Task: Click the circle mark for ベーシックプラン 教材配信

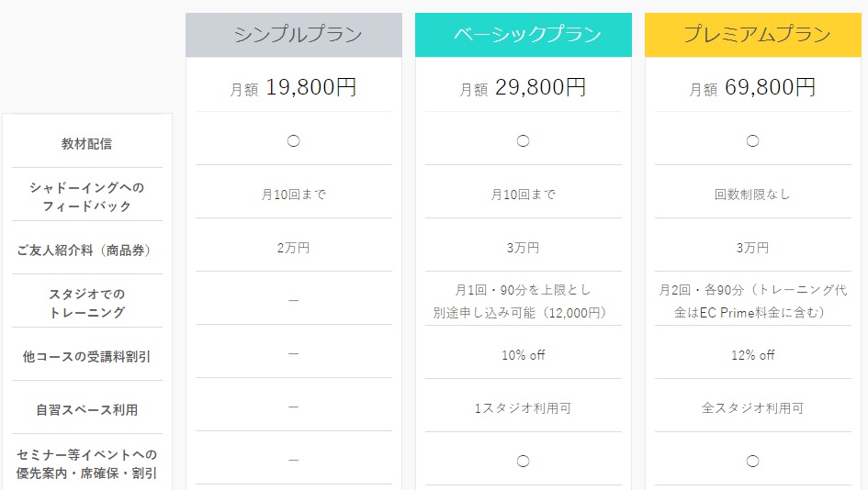Action: click(x=523, y=141)
